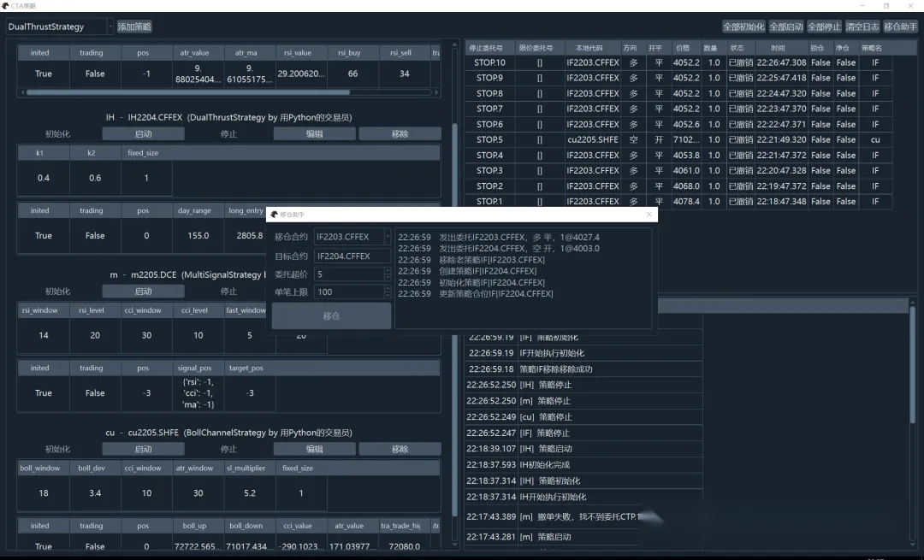Image resolution: width=924 pixels, height=560 pixels.
Task: Click the 时间 column header in the stop order table
Action: (777, 48)
